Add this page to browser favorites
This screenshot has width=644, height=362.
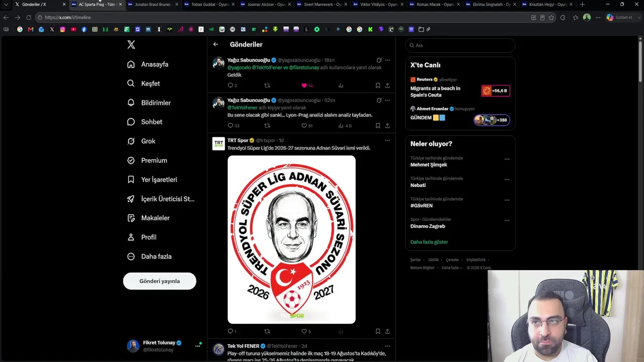[551, 18]
